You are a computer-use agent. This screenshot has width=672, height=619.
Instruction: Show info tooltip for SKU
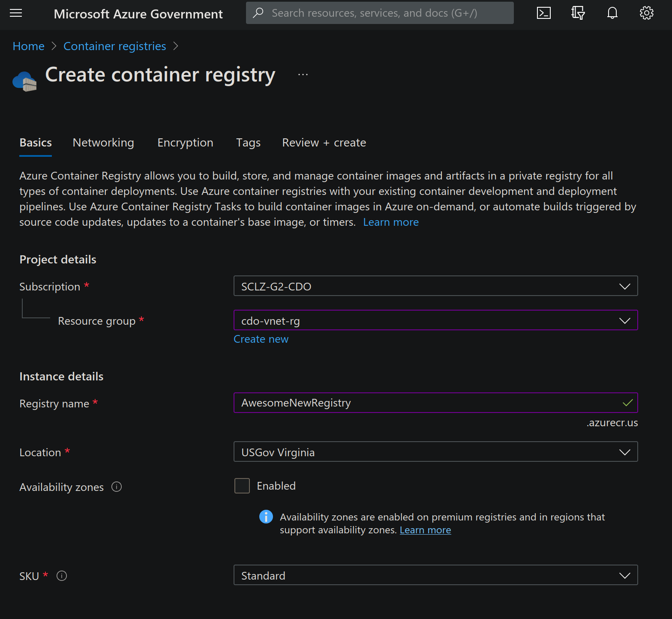click(62, 576)
